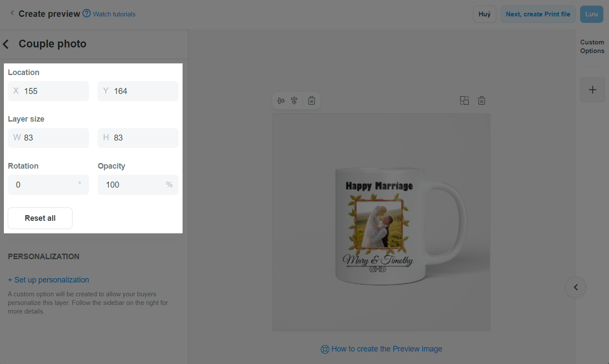Click Set up personalization link
Screen dimensions: 609x364
coord(48,280)
